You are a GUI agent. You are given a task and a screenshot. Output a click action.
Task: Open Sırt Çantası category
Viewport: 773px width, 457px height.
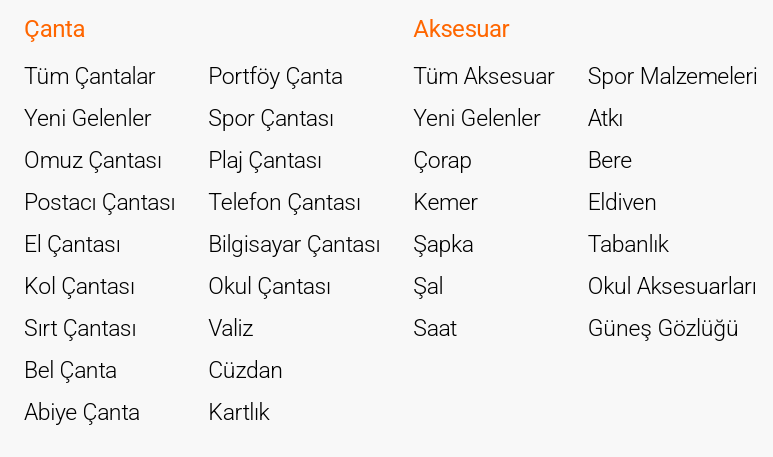point(80,328)
